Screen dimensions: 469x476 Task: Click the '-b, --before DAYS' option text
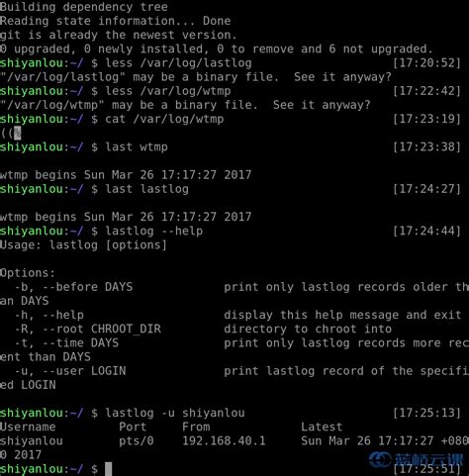tap(73, 287)
